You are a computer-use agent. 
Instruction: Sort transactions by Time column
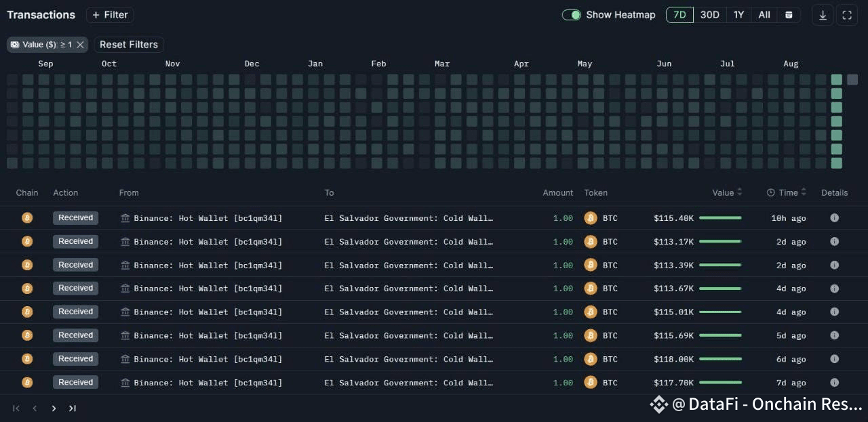[x=787, y=192]
